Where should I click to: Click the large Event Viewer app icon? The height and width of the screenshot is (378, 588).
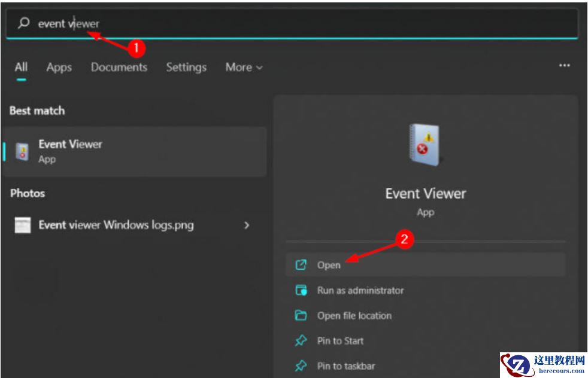(x=425, y=144)
